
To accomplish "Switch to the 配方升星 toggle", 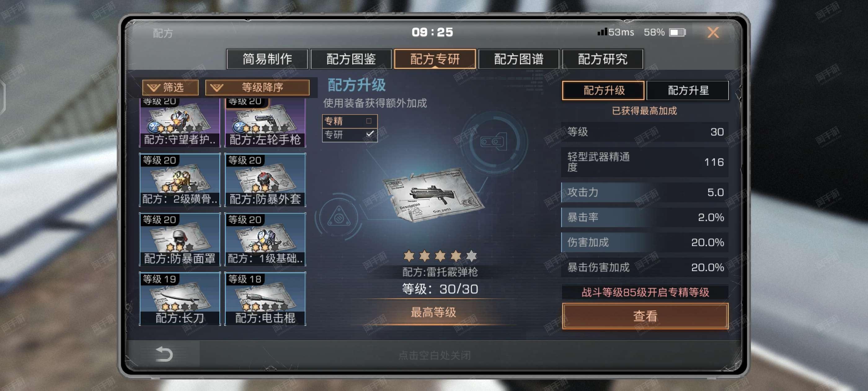I will click(x=688, y=90).
